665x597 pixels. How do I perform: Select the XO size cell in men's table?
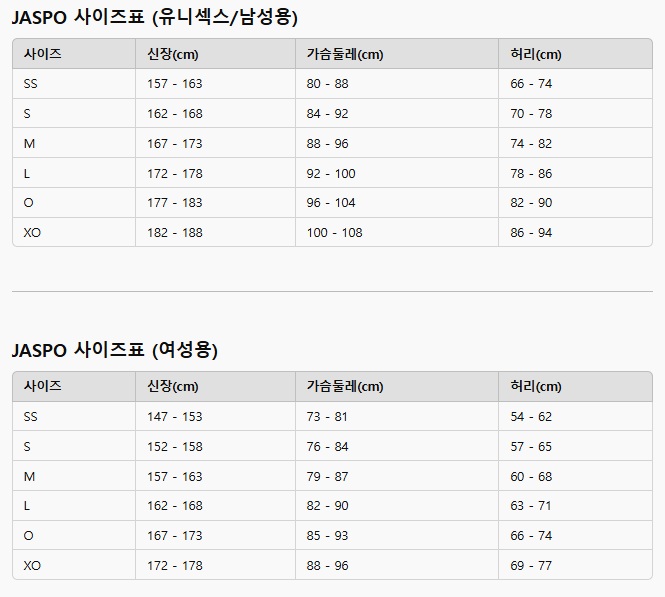(x=32, y=232)
